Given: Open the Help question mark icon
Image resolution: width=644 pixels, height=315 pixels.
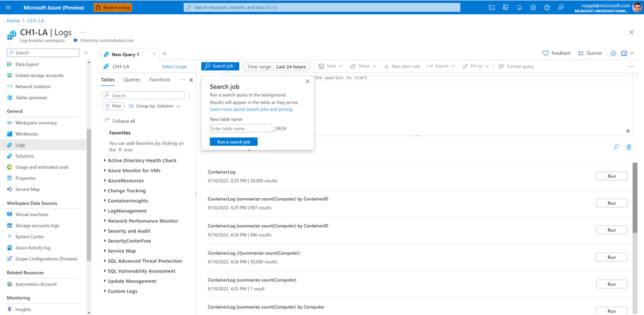Looking at the screenshot, I should pos(547,7).
